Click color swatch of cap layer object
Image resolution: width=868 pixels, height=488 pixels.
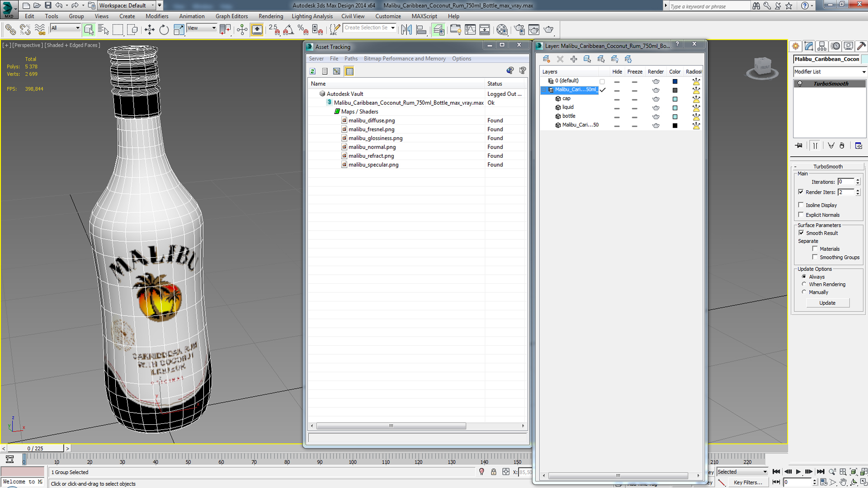click(675, 99)
